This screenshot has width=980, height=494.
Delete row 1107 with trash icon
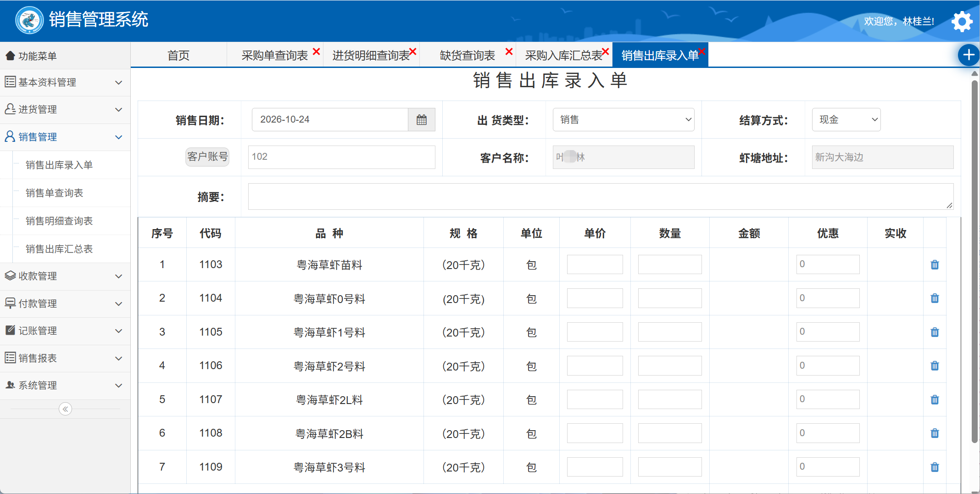[x=935, y=400]
